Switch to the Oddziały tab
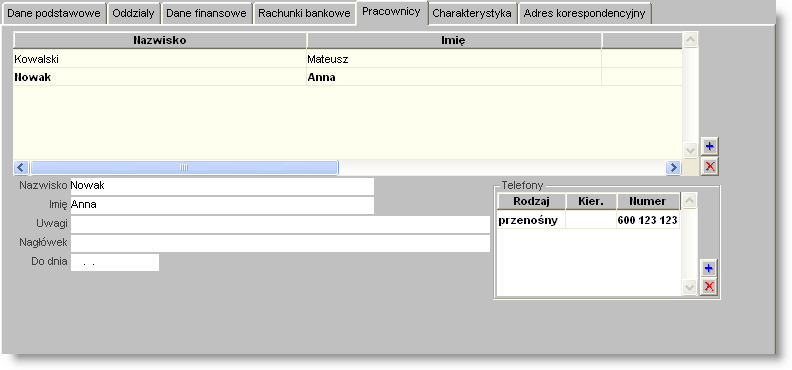Image resolution: width=792 pixels, height=370 pixels. (x=133, y=14)
